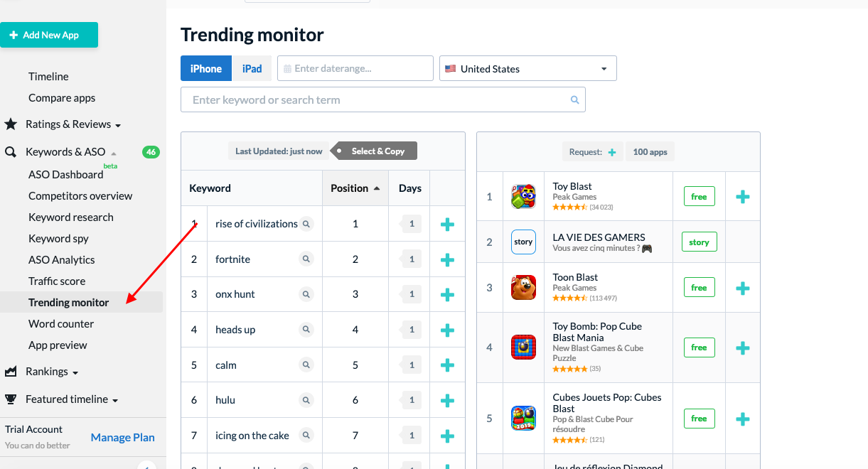Image resolution: width=868 pixels, height=469 pixels.
Task: Sort by Position column header
Action: pos(355,188)
